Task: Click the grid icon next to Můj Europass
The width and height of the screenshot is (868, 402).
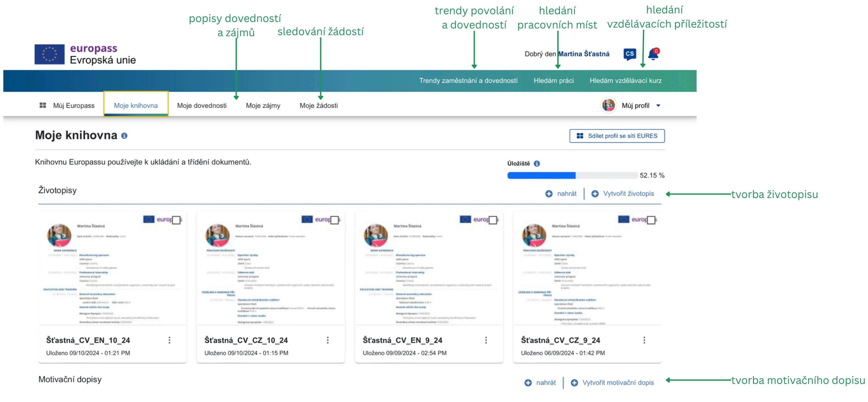Action: tap(43, 106)
